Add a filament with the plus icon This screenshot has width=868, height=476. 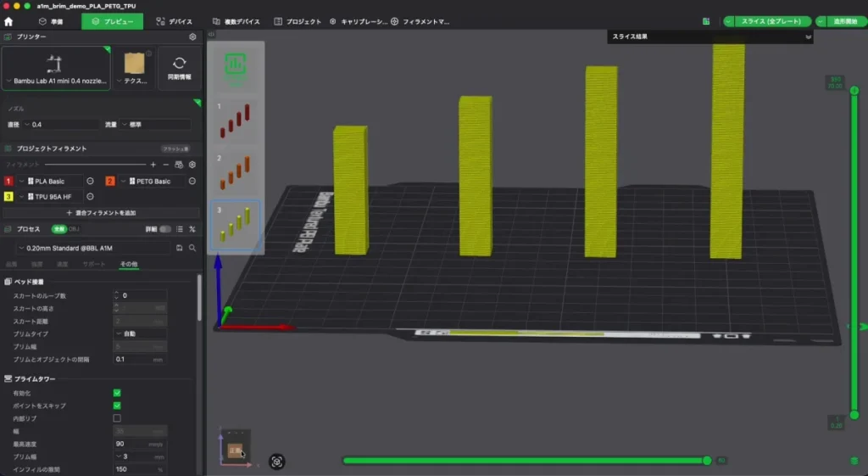tap(153, 165)
